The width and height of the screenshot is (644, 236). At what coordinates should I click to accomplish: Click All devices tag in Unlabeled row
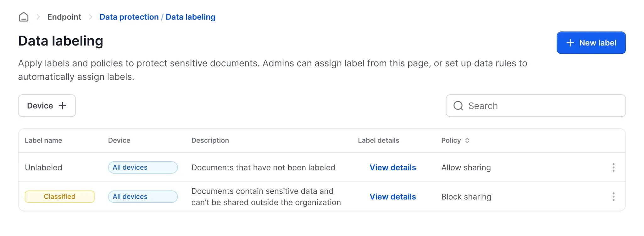point(143,168)
